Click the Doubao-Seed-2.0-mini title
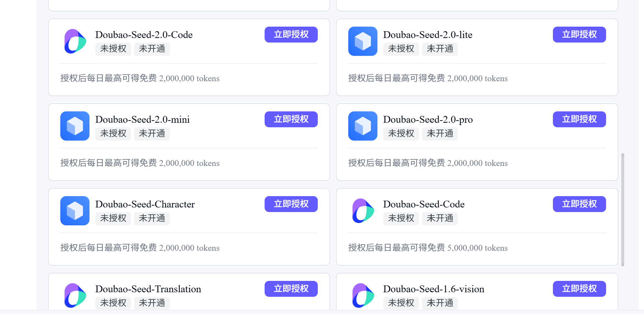This screenshot has width=644, height=314. (142, 119)
